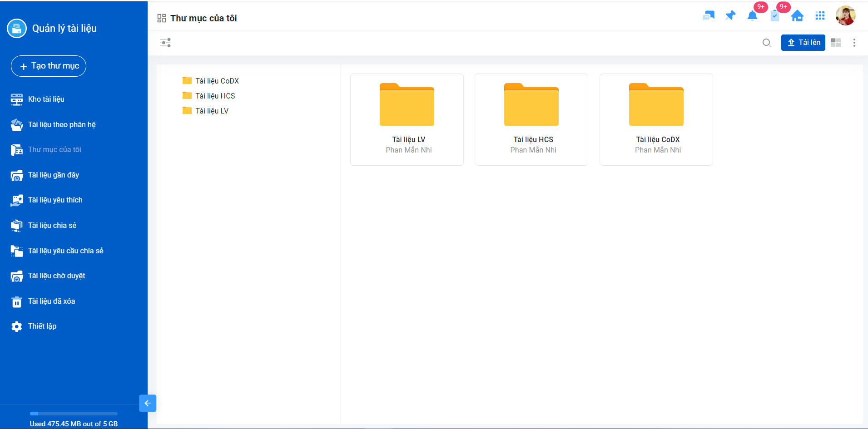Click the Tạo thư mục button
This screenshot has width=868, height=429.
coord(49,66)
